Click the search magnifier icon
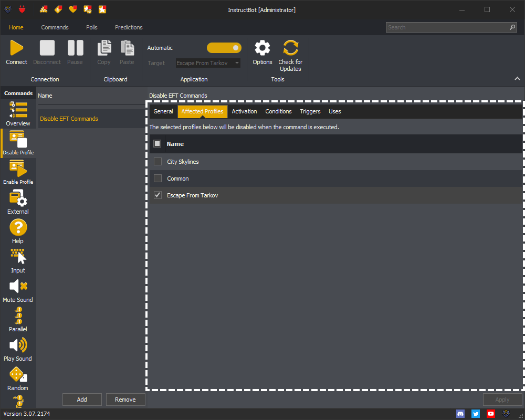525x420 pixels. [512, 27]
